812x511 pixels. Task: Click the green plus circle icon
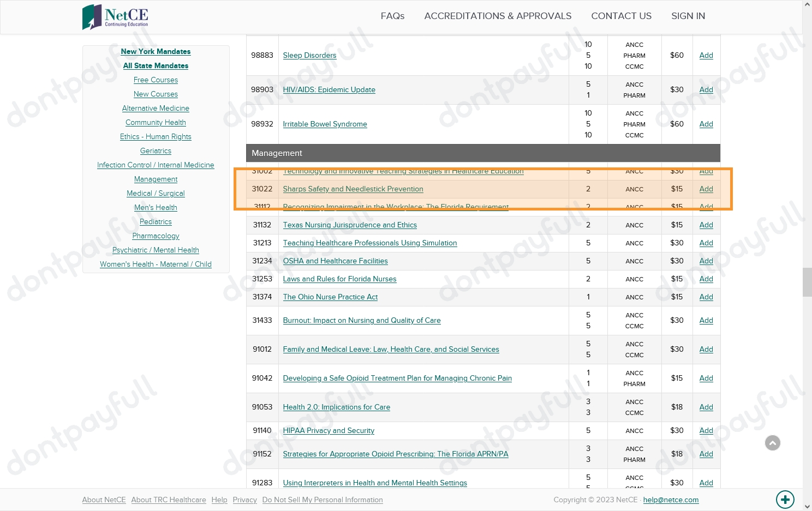click(785, 499)
